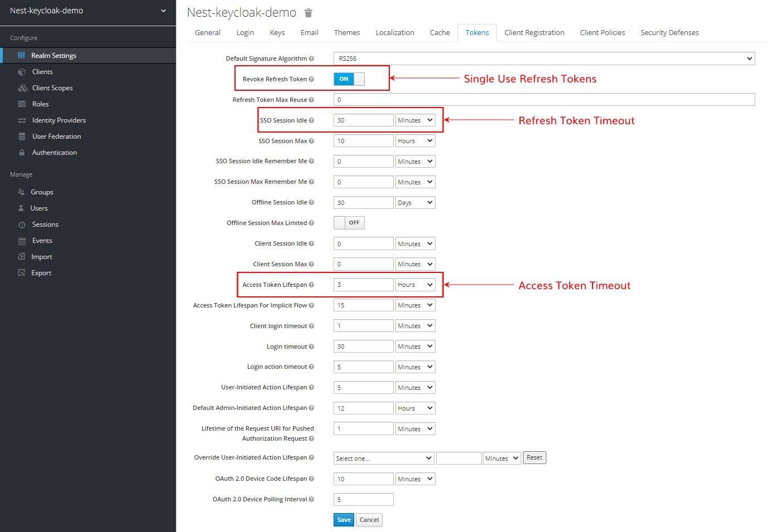Screen dimensions: 768x532
Task: Expand the realm selector chevron
Action: pos(163,11)
